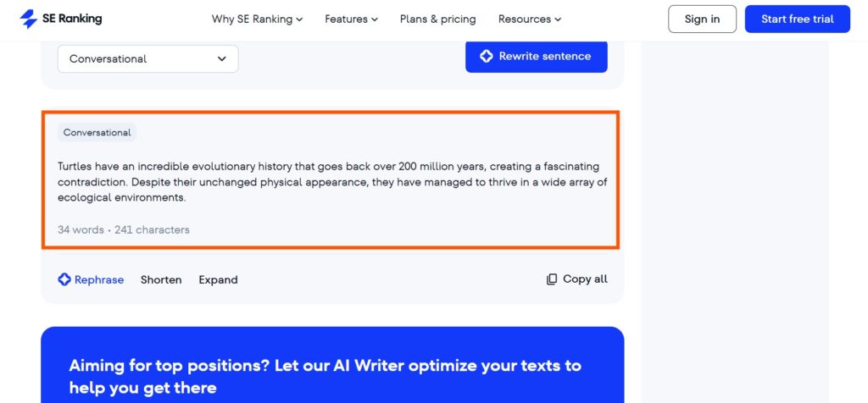
Task: Click the SE Ranking logo icon
Action: click(x=28, y=19)
